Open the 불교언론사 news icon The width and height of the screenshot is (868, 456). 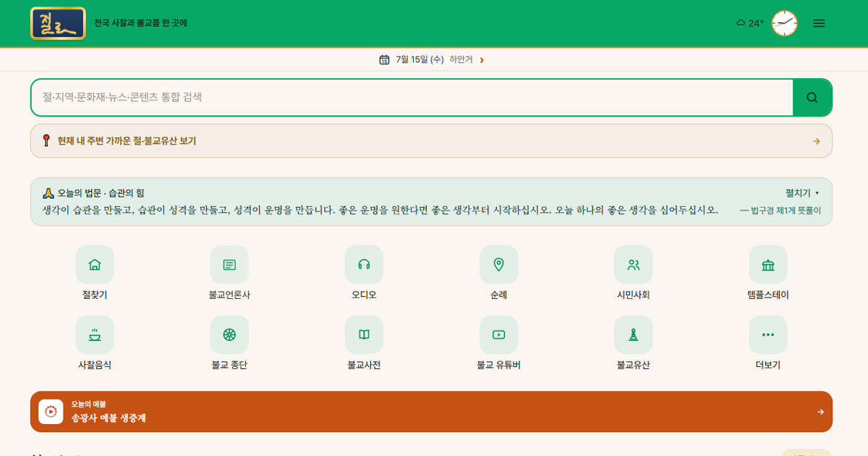229,264
